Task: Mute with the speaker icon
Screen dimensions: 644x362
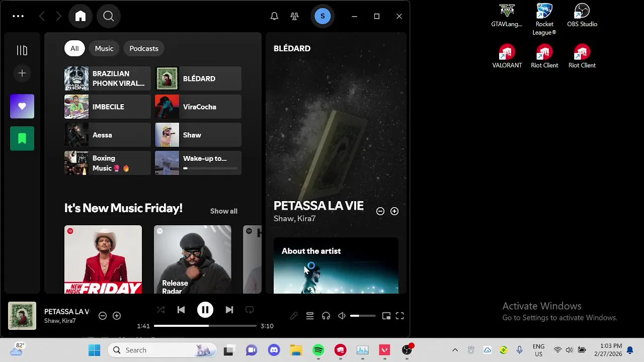Action: point(342,316)
